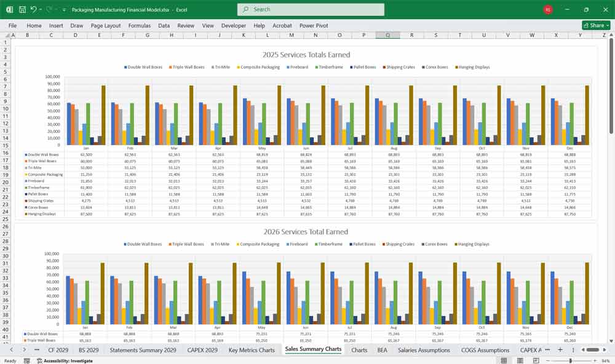
Task: Open the RS user account avatar
Action: click(x=548, y=10)
